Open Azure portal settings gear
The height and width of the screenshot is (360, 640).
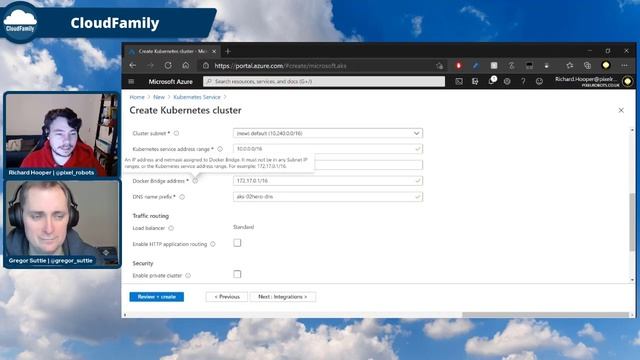coord(507,81)
